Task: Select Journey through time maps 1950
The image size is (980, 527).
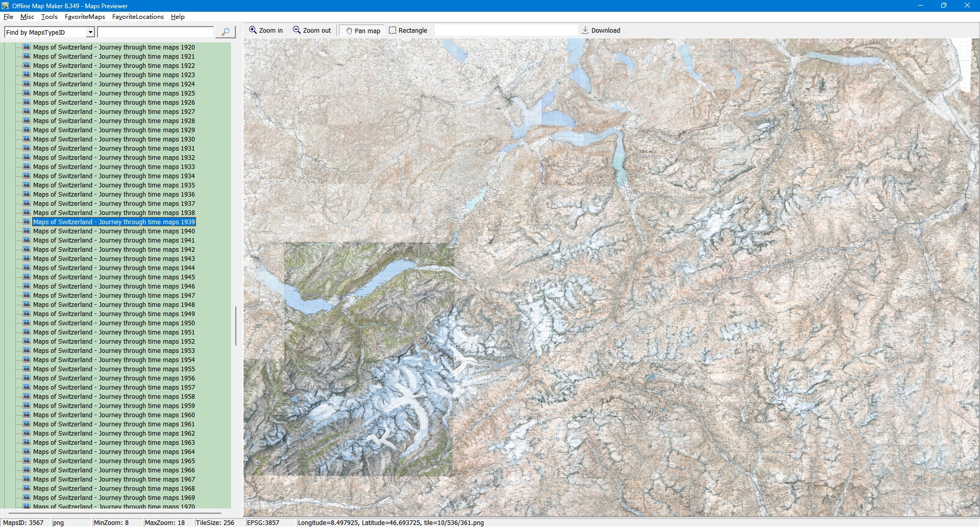Action: tap(114, 323)
